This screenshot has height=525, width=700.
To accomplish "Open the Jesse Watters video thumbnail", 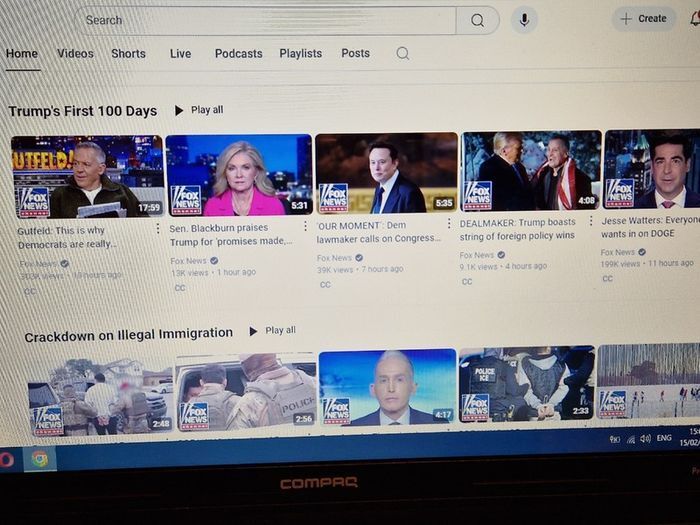I will 652,169.
